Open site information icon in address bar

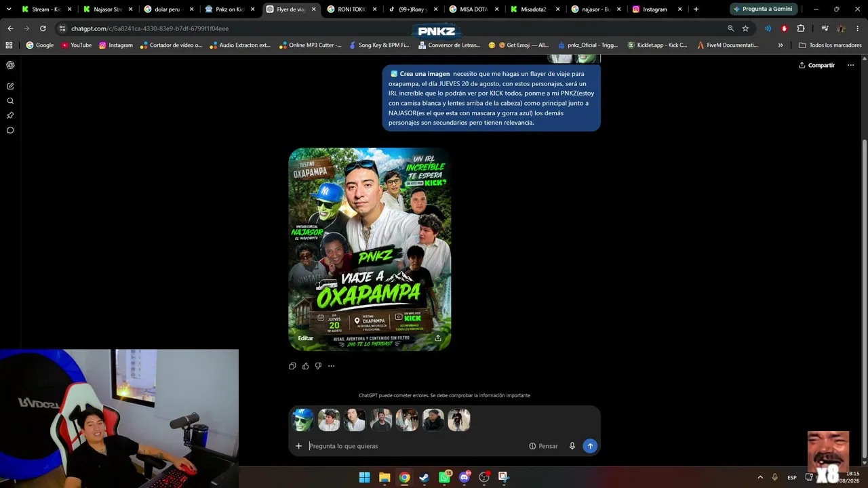[x=62, y=28]
